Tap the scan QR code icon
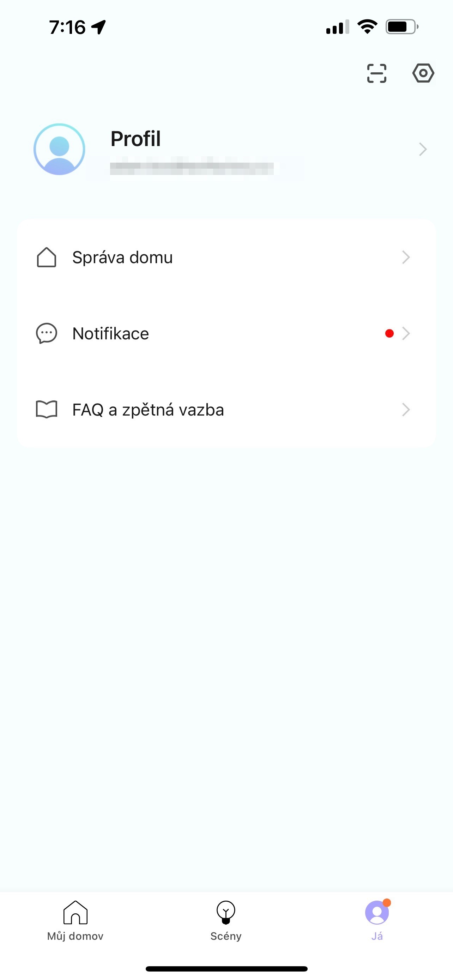 coord(376,73)
